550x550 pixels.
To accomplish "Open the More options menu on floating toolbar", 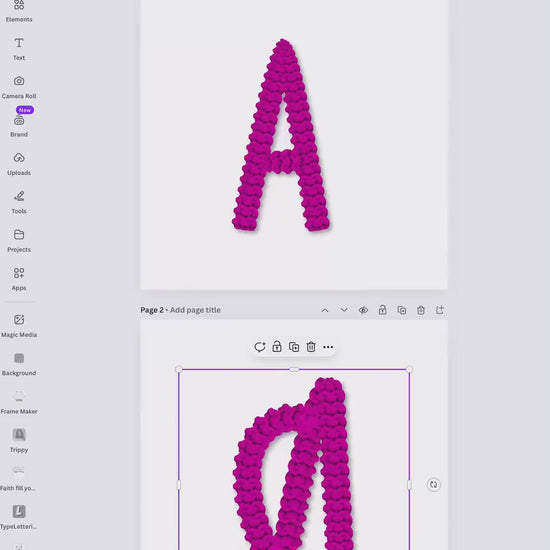I will pyautogui.click(x=328, y=347).
